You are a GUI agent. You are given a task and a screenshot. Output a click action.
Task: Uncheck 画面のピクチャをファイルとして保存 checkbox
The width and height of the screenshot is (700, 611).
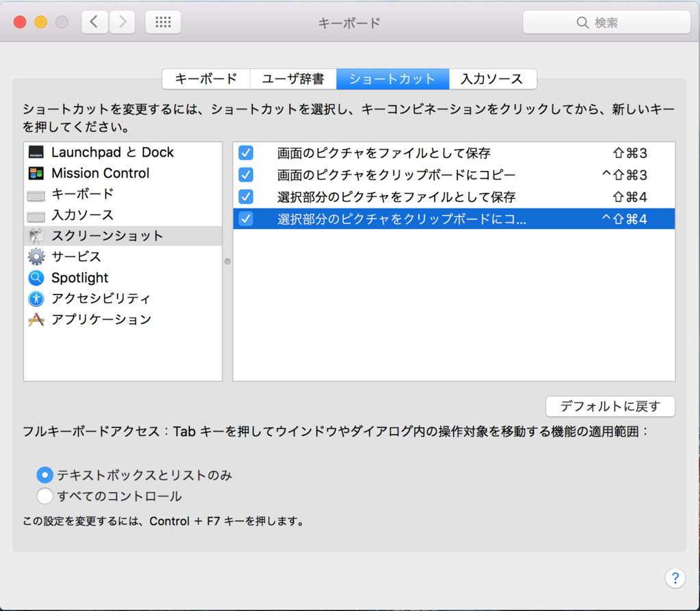(x=246, y=153)
